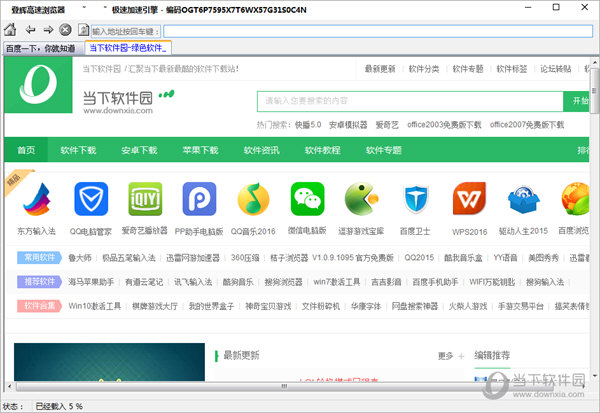Click the vertical scrollbar down arrow

click(x=595, y=376)
